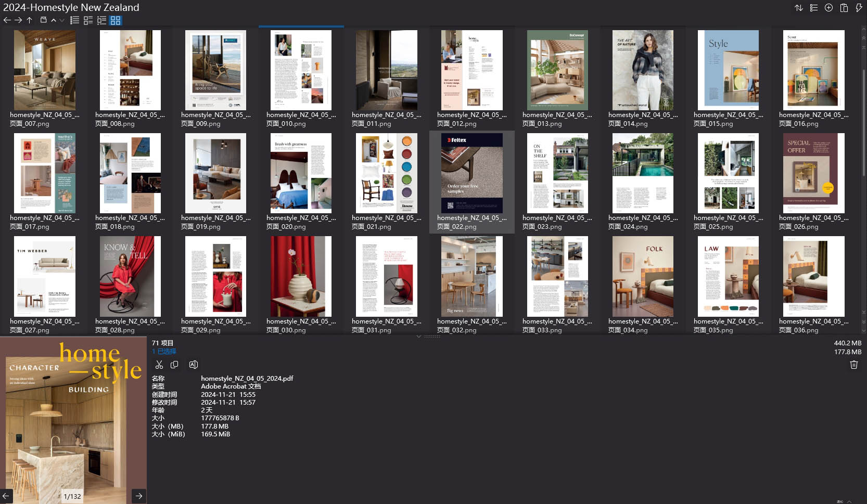This screenshot has width=867, height=504.
Task: Select thumbnail 页面_032.png
Action: (472, 276)
